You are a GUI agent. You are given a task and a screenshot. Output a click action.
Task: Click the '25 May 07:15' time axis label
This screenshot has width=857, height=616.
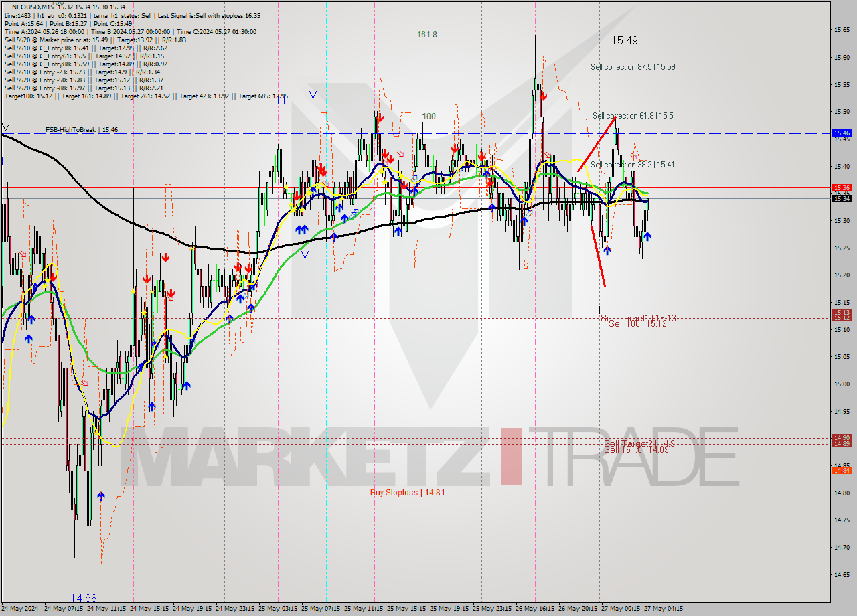(x=321, y=609)
